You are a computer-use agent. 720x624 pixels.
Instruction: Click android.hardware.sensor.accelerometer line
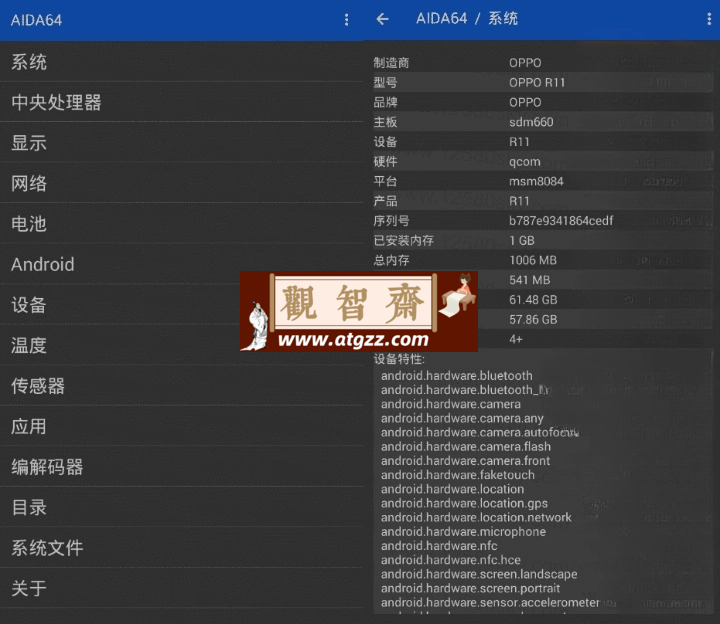pyautogui.click(x=490, y=602)
